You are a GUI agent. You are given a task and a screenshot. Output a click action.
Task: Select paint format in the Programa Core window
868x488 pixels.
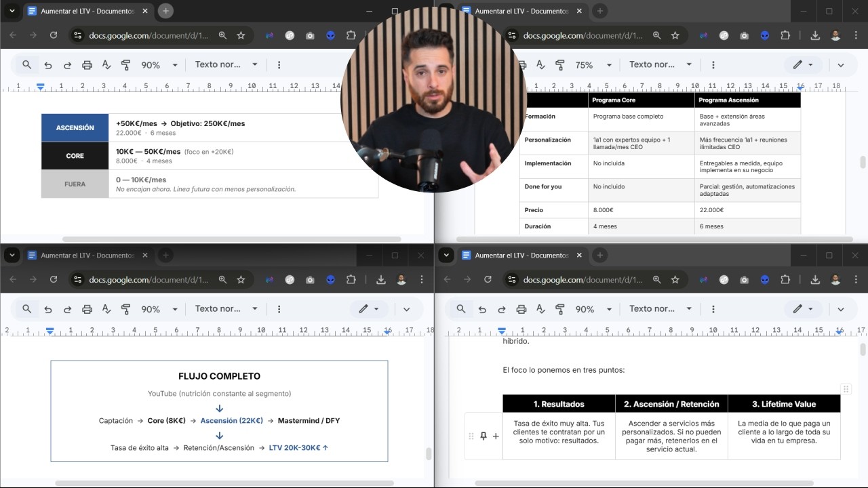(559, 65)
